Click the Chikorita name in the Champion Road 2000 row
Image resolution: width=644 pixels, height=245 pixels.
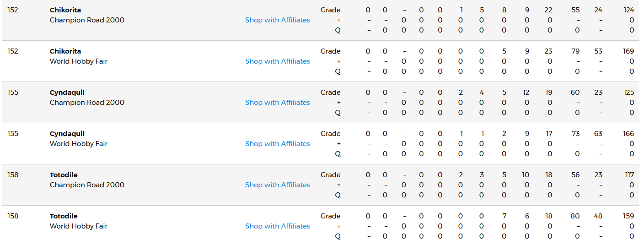65,10
